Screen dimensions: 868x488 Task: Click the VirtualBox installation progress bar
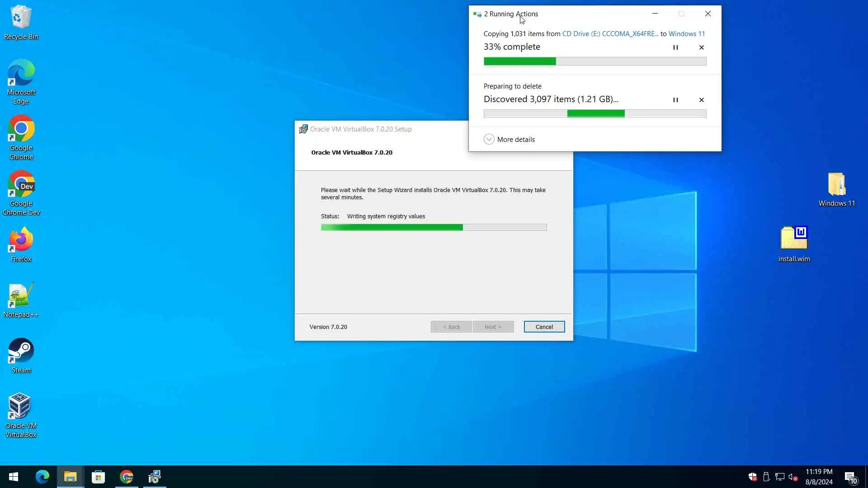pyautogui.click(x=434, y=227)
